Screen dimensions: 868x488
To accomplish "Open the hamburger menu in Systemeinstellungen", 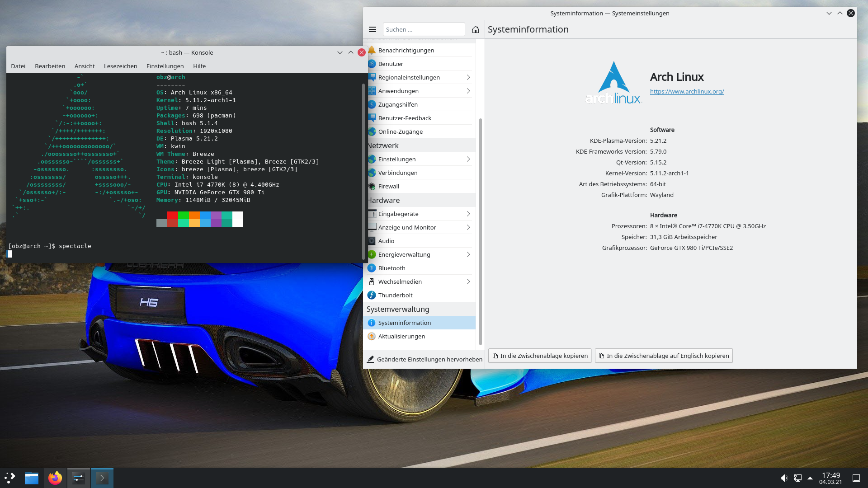I will [373, 29].
